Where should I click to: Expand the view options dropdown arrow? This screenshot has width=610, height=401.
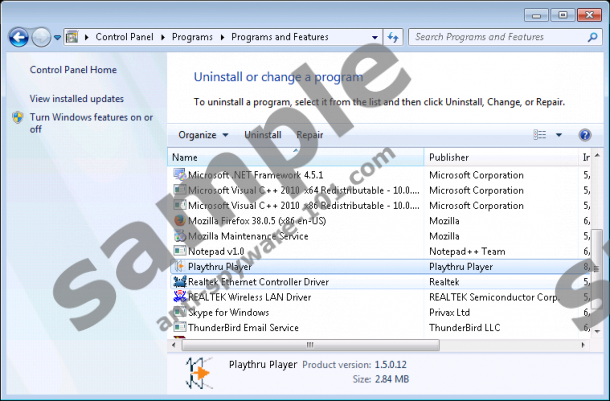coord(559,135)
